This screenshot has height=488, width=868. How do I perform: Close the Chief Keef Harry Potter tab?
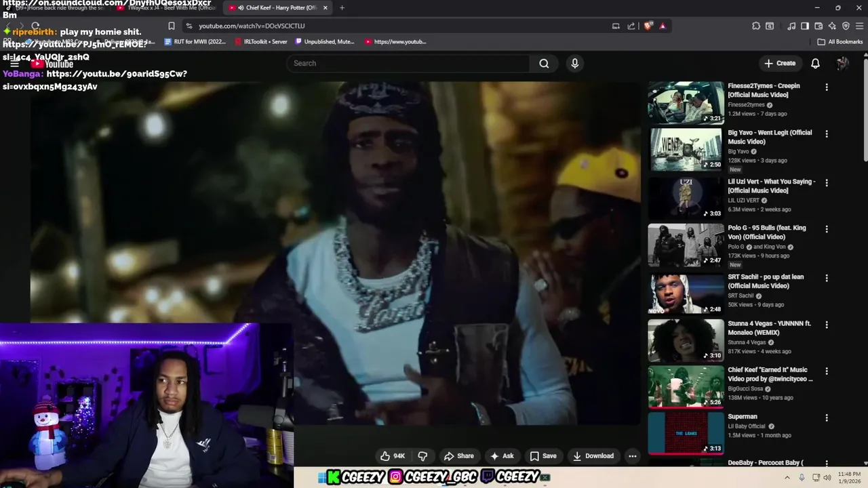click(x=325, y=7)
